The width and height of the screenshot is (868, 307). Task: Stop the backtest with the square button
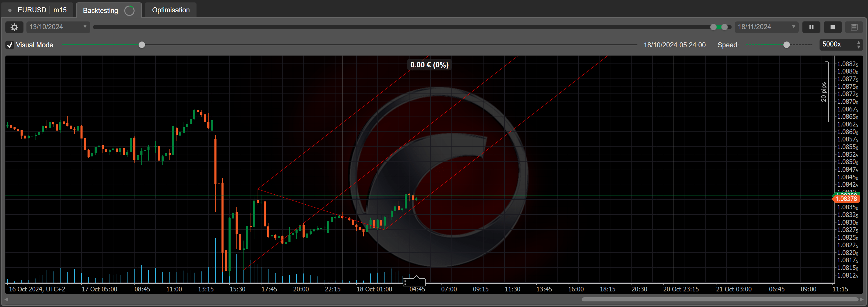[x=832, y=27]
